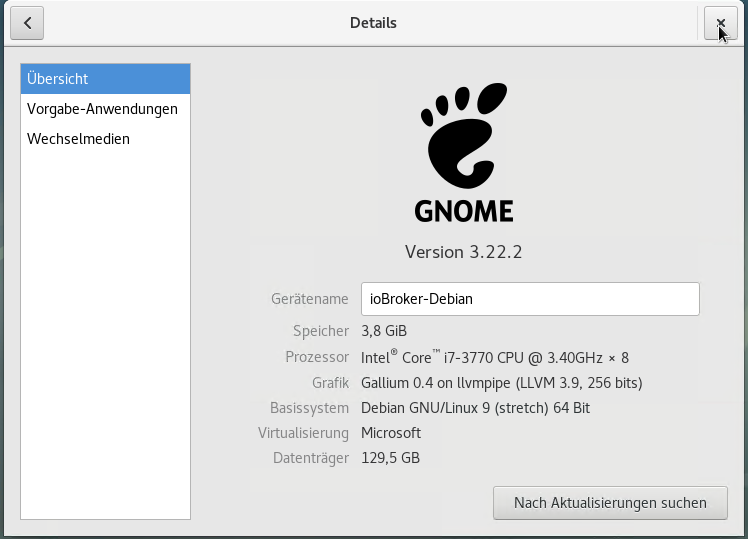This screenshot has width=748, height=541.
Task: Click the disk value 129,5 GB
Action: [390, 458]
